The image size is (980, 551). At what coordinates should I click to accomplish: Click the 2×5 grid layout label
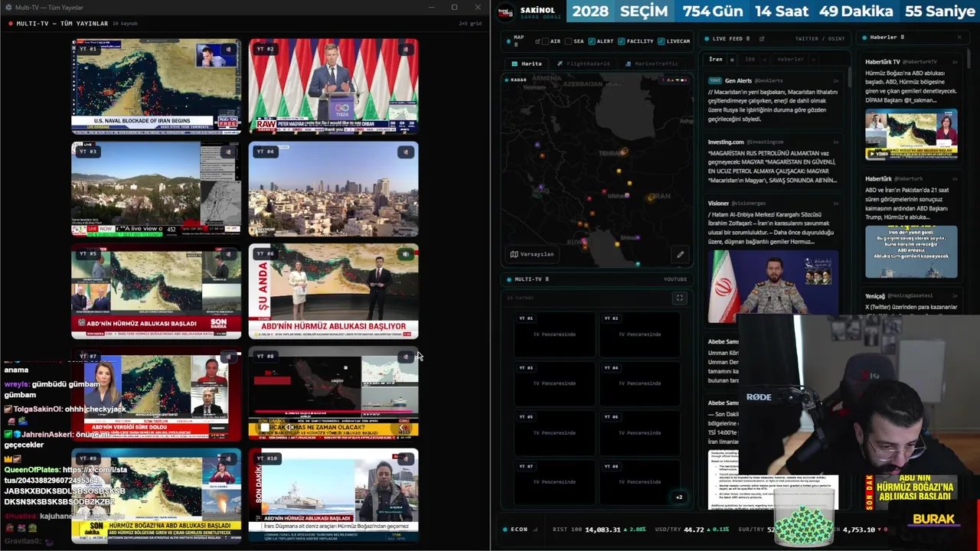[470, 24]
